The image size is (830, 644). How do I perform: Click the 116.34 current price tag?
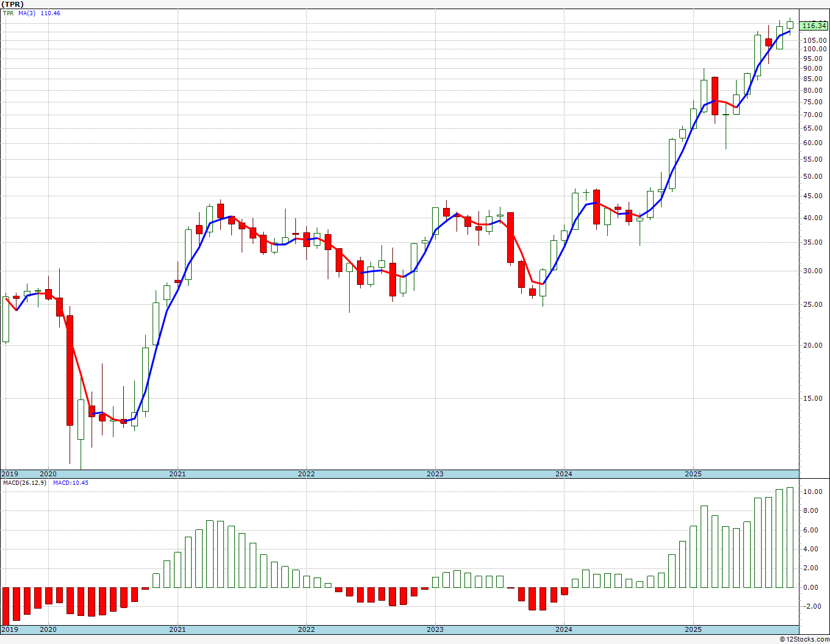coord(814,26)
